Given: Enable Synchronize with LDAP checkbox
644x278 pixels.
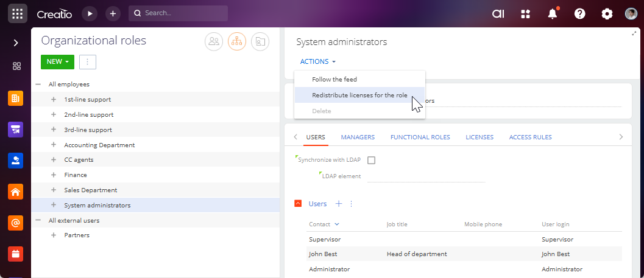Looking at the screenshot, I should pyautogui.click(x=372, y=161).
